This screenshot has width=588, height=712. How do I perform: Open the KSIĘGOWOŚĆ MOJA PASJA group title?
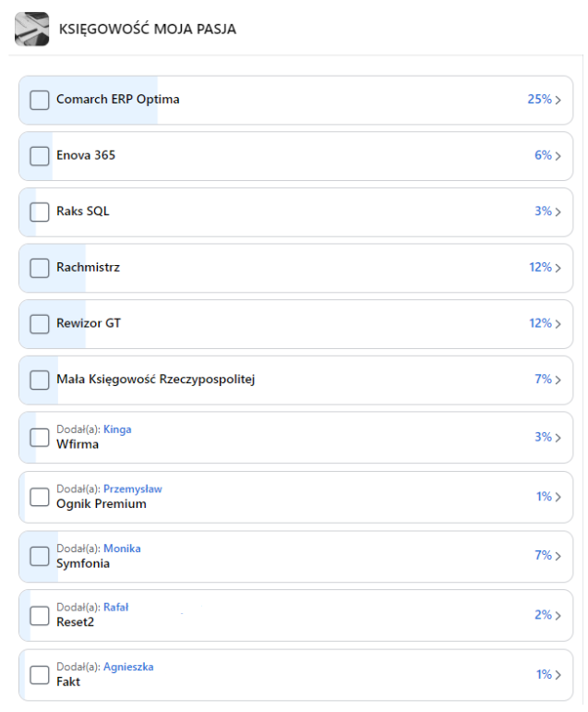pyautogui.click(x=148, y=30)
